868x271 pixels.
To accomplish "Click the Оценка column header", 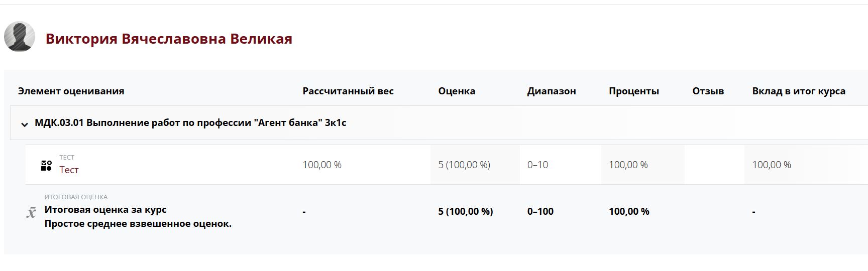I will tap(457, 91).
